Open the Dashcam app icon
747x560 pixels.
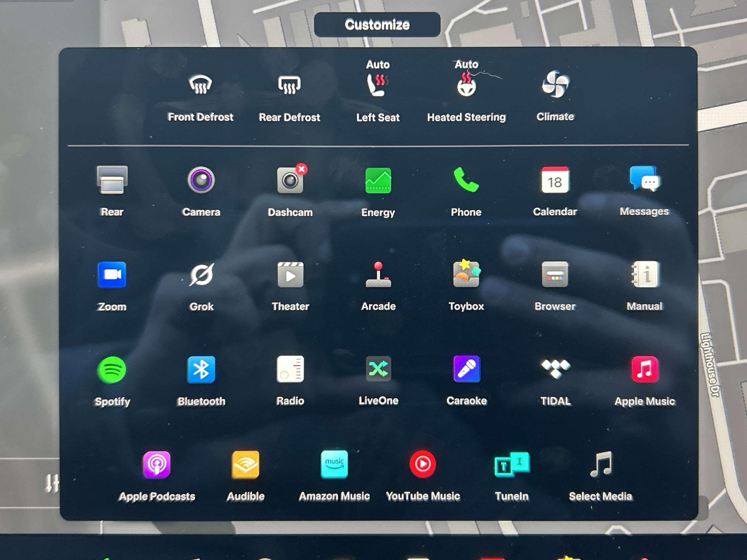tap(290, 181)
